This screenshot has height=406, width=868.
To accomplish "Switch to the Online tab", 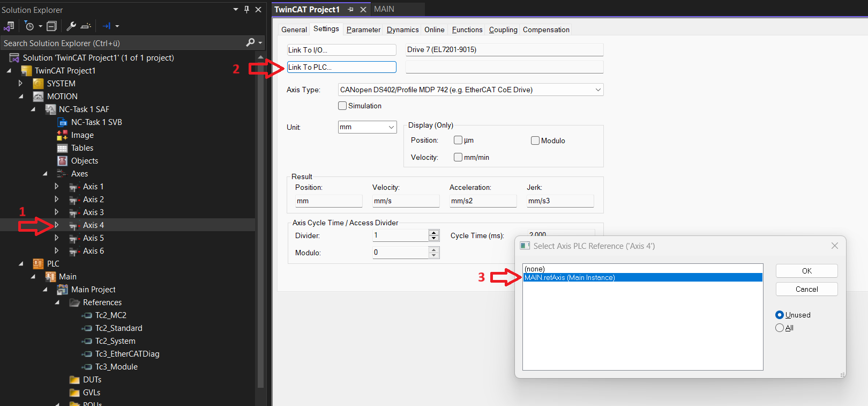I will coord(435,29).
